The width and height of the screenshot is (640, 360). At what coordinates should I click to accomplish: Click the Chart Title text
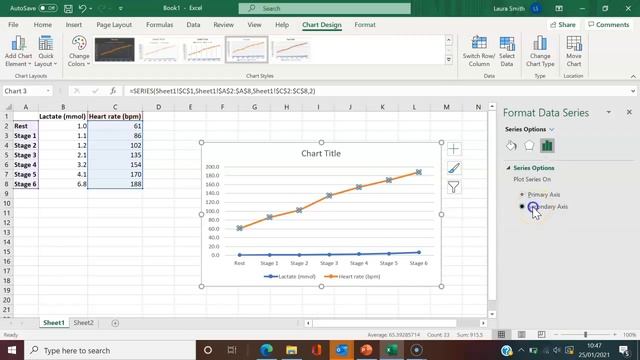(x=321, y=153)
